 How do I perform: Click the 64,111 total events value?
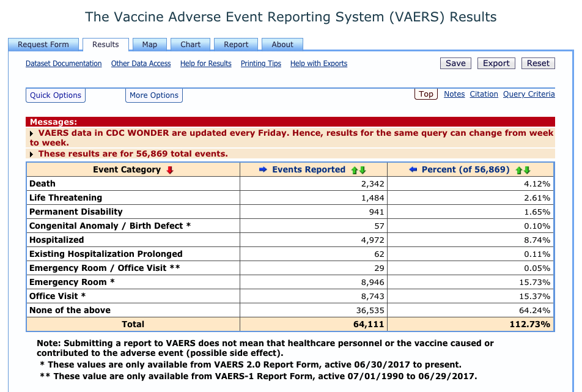click(369, 325)
